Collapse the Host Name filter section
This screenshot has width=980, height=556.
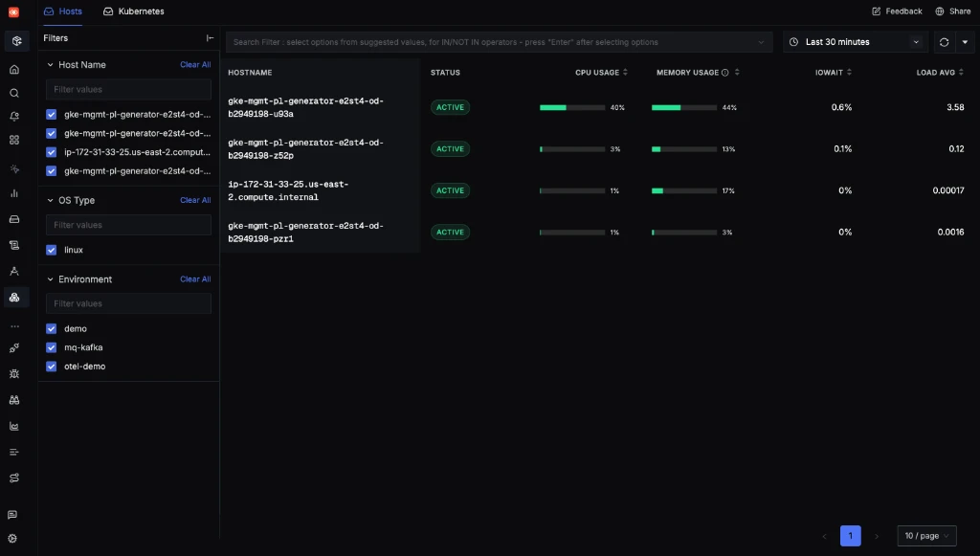[51, 65]
